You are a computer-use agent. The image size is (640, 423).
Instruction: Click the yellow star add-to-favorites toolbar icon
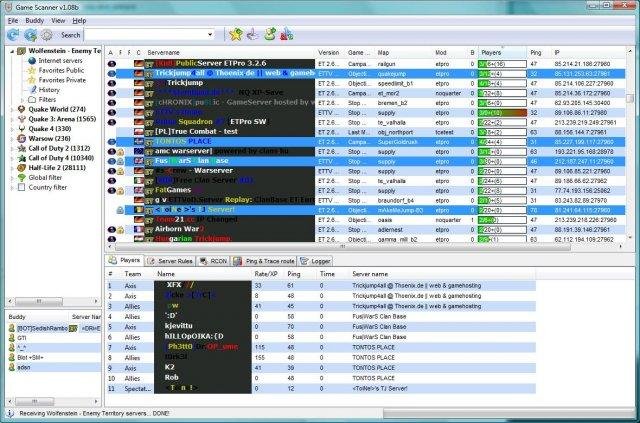click(x=236, y=35)
